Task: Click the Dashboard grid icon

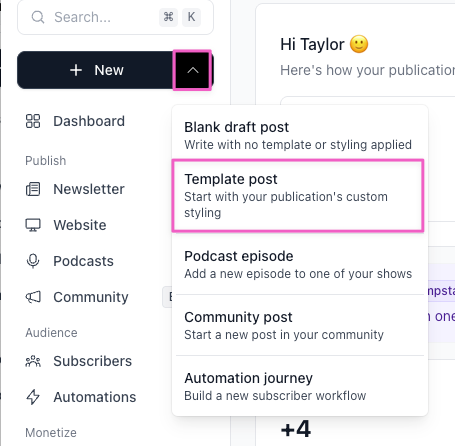Action: coord(33,121)
